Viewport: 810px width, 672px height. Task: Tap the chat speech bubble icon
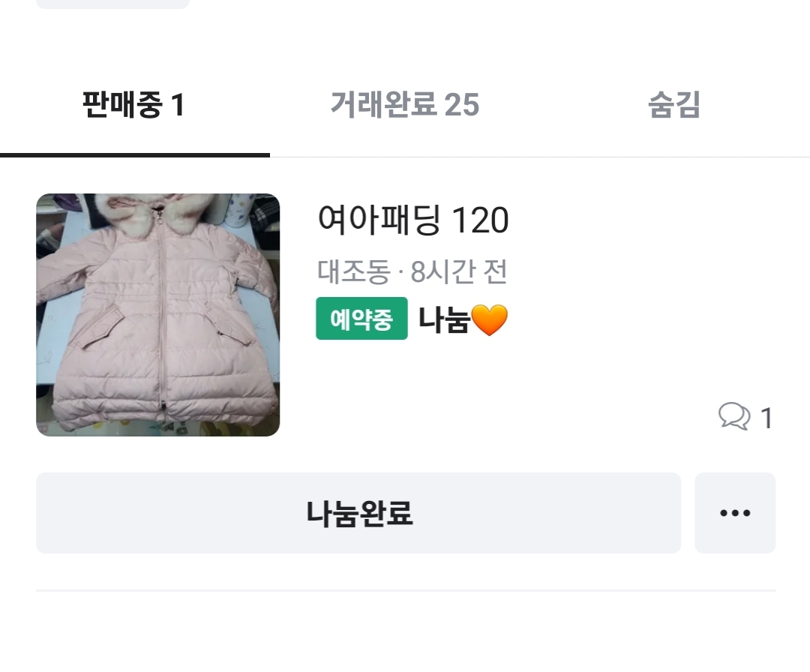tap(733, 416)
